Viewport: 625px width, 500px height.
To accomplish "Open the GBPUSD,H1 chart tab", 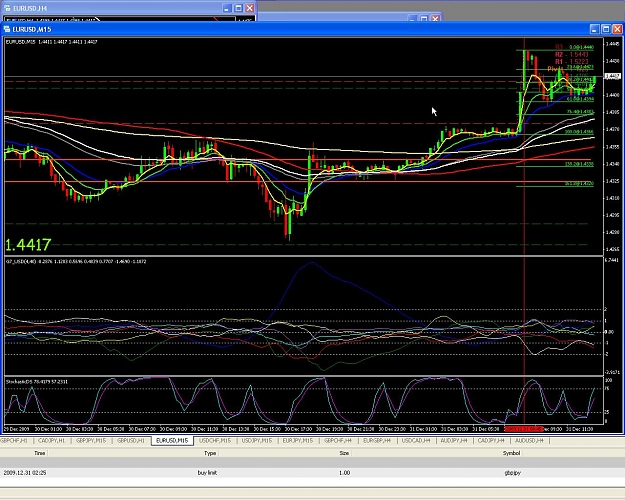I will point(131,441).
